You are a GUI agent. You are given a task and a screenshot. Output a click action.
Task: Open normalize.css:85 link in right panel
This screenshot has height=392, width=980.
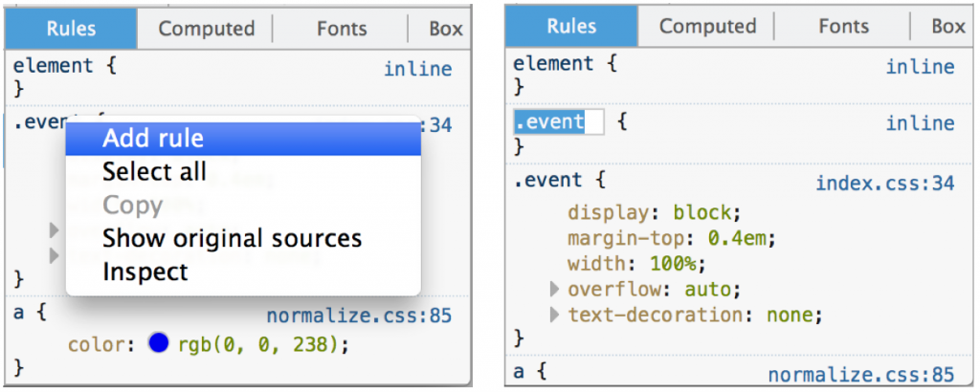(860, 375)
